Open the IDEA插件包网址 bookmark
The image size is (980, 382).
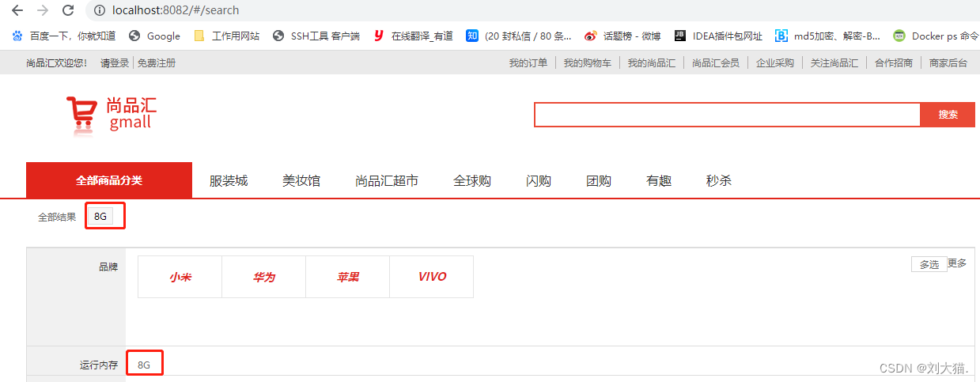718,36
